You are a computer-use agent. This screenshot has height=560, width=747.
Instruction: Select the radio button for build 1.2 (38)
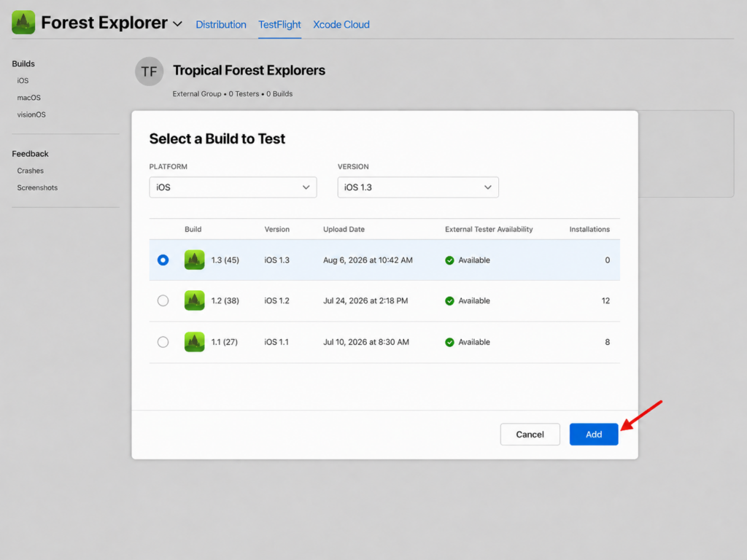click(x=163, y=300)
